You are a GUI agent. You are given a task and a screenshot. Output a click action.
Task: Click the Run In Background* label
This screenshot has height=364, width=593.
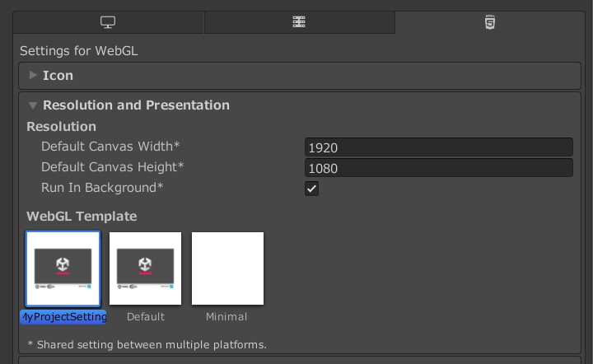coord(102,188)
